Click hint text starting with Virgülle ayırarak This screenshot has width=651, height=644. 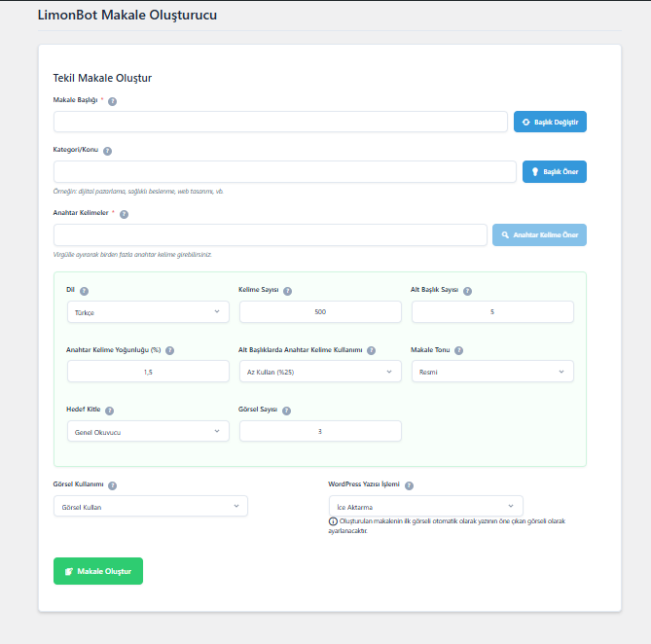click(132, 254)
